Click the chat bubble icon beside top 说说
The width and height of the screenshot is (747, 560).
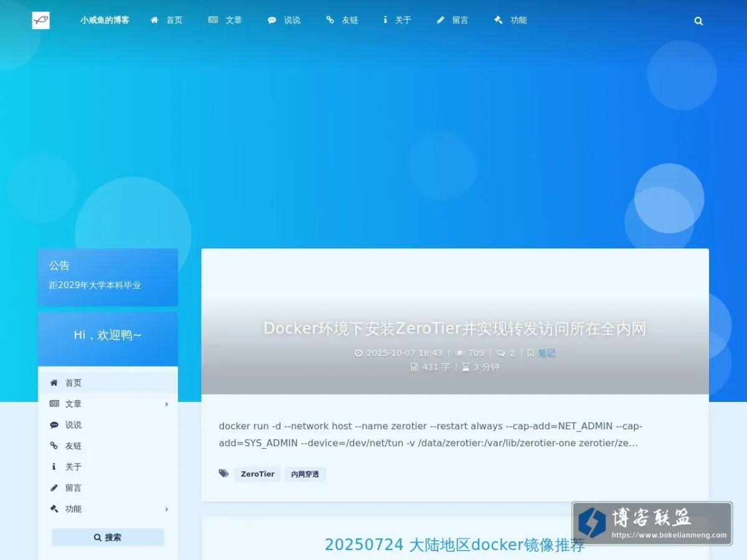272,20
